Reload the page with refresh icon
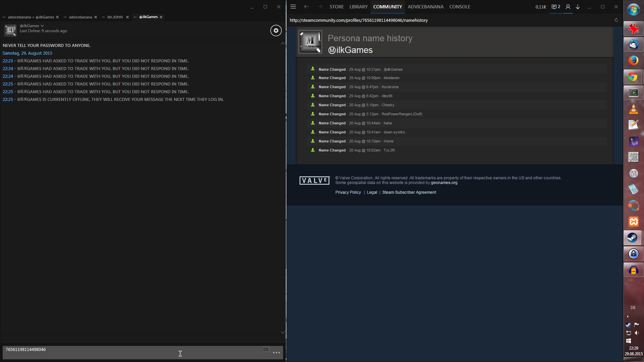This screenshot has width=644, height=362. (x=616, y=20)
